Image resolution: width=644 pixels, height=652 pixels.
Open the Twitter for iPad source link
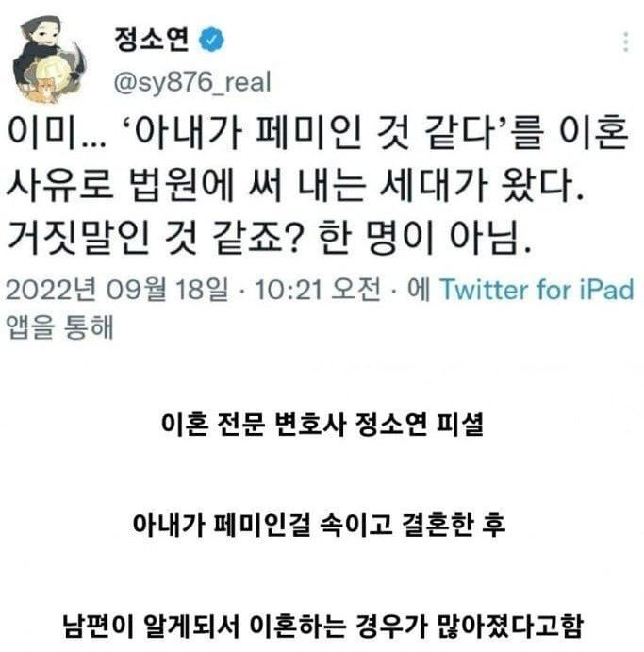pyautogui.click(x=537, y=289)
